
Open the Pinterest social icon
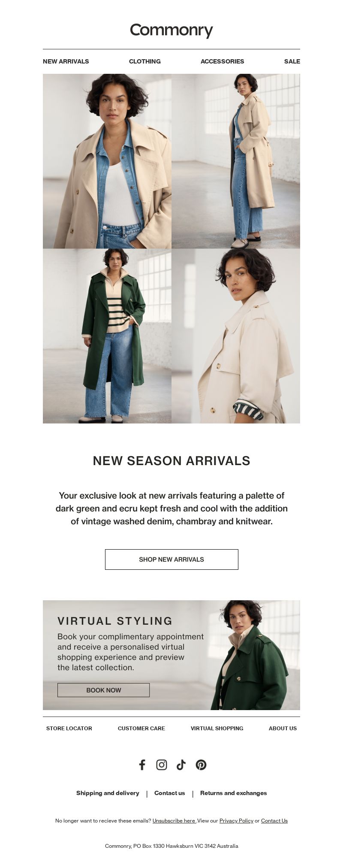201,765
